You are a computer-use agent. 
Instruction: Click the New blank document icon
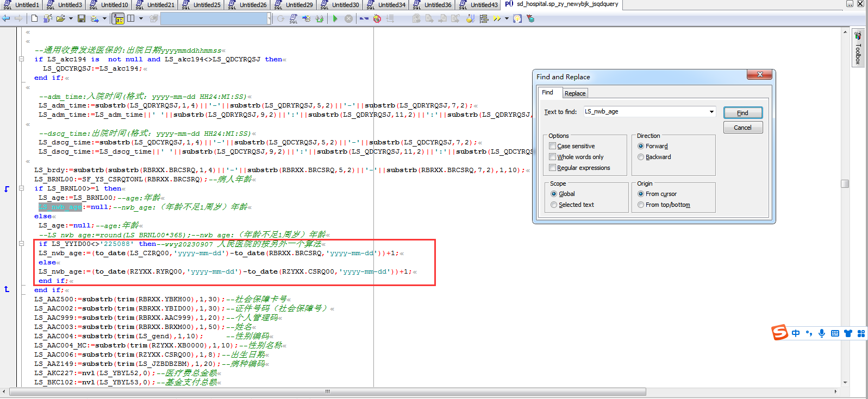[34, 18]
